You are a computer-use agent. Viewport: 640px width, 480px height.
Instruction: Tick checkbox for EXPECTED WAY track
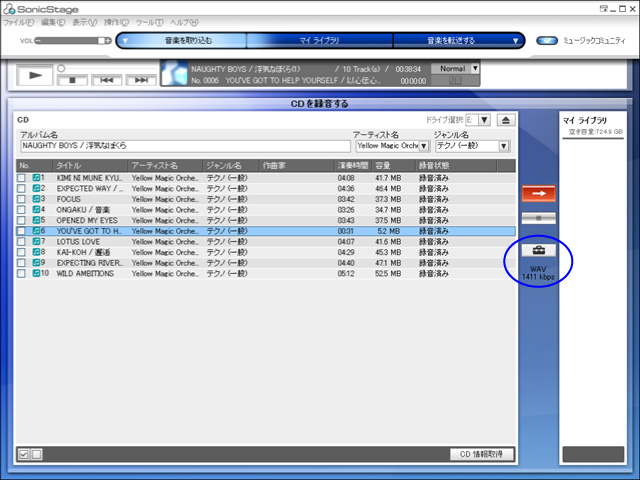(x=21, y=189)
